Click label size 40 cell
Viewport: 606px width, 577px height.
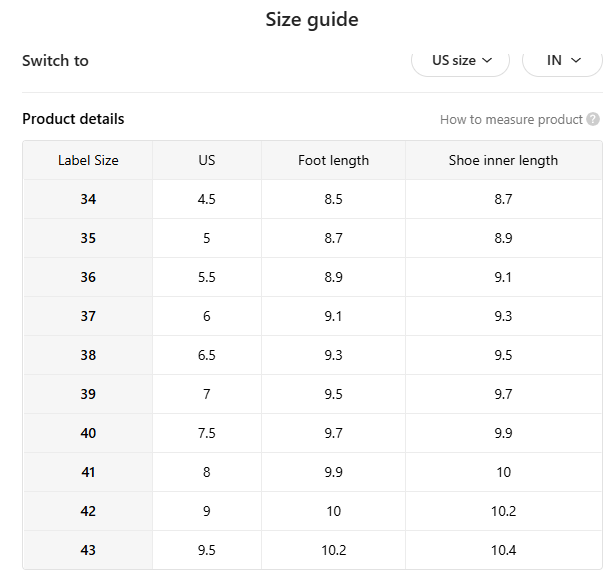pos(88,433)
